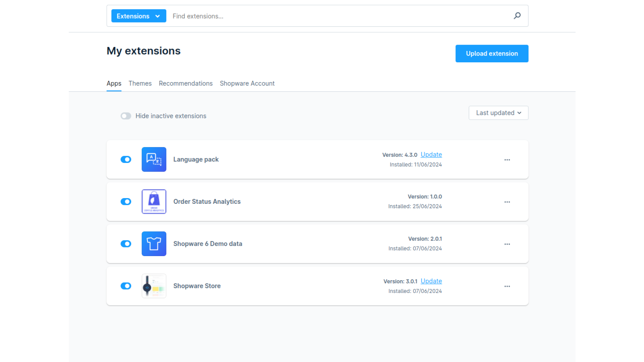The image size is (644, 362).
Task: Click Update link for Language pack
Action: 431,155
